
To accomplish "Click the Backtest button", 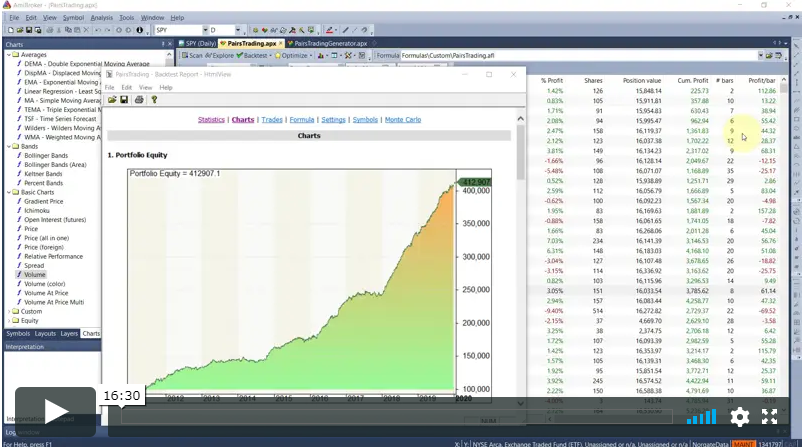I will click(252, 55).
